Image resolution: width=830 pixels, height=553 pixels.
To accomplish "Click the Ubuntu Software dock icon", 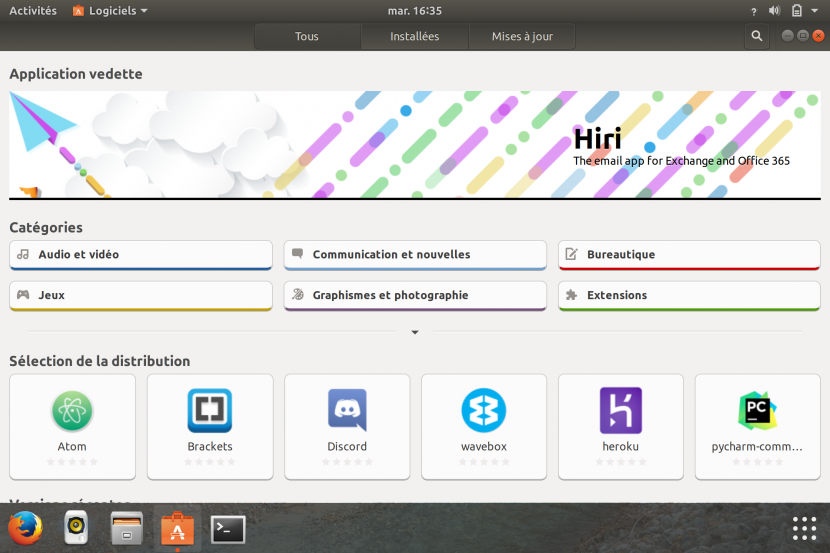I will point(177,528).
